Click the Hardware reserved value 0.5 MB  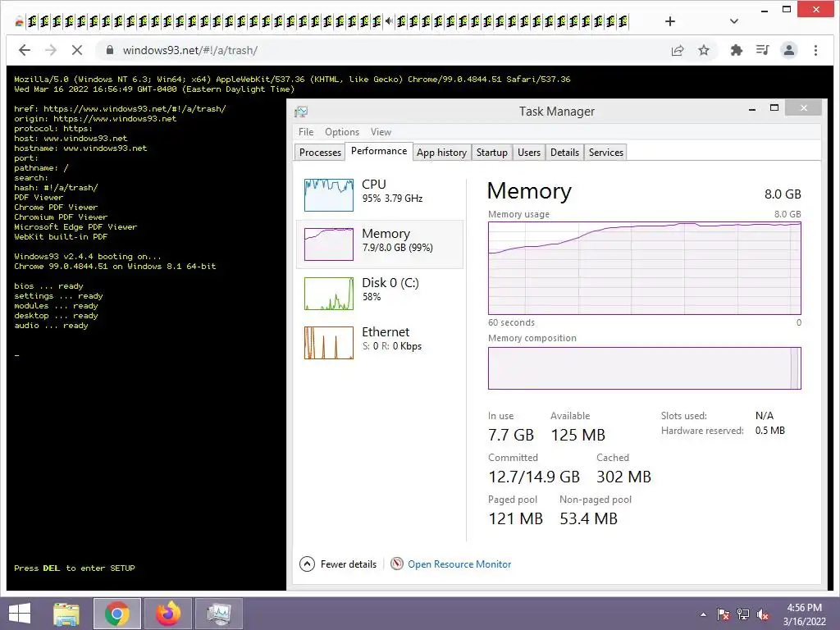click(x=769, y=430)
